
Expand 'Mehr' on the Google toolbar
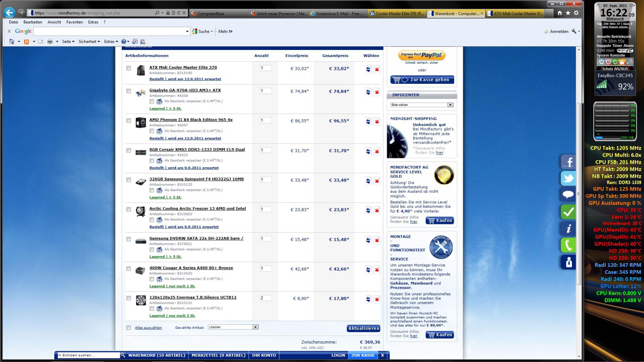point(225,32)
